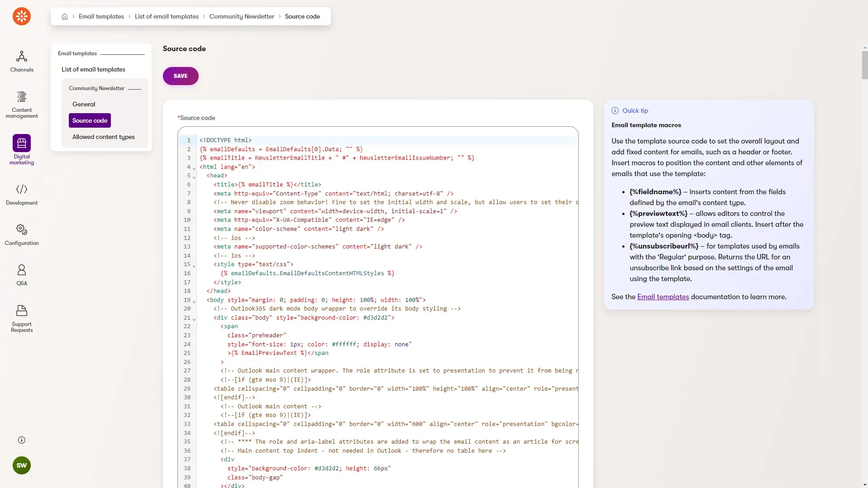The width and height of the screenshot is (868, 488).
Task: Open the Development section
Action: click(22, 194)
